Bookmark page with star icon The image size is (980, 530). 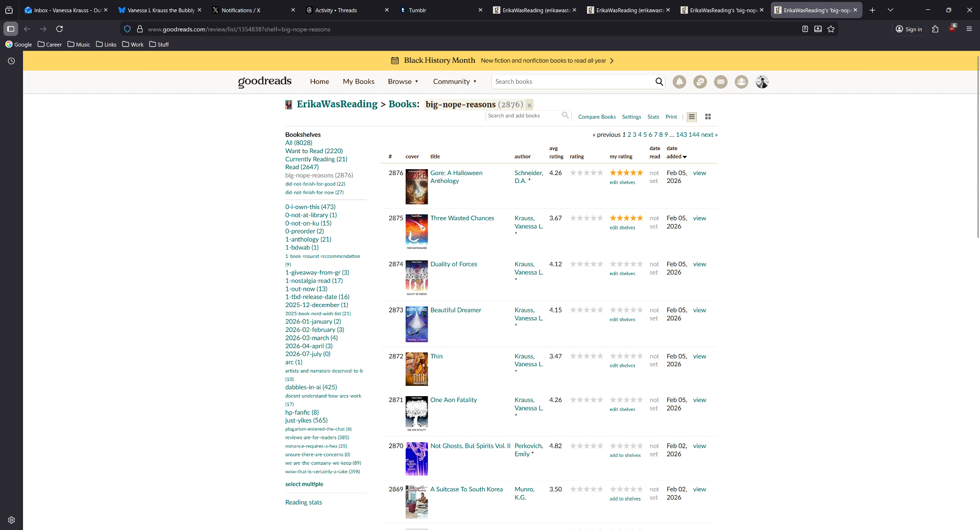[831, 29]
